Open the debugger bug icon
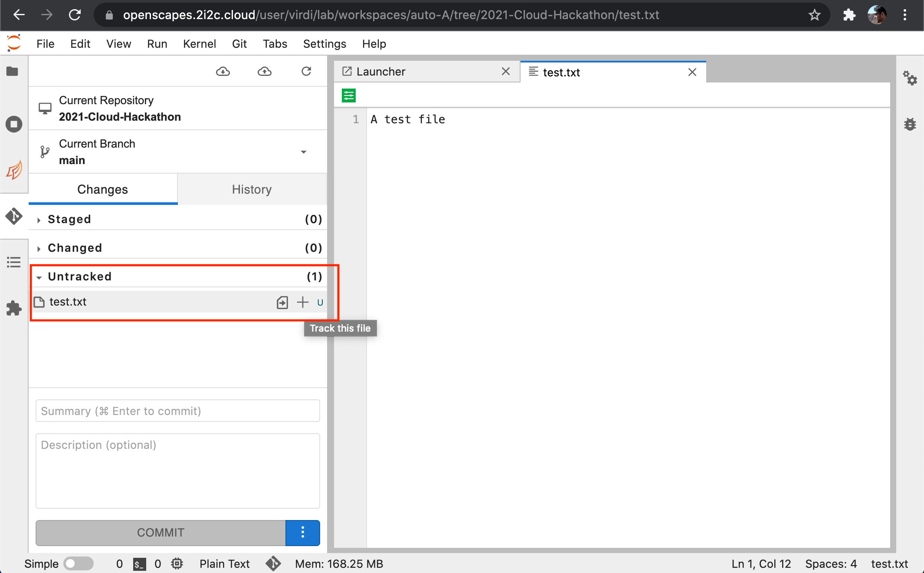This screenshot has height=573, width=924. click(x=910, y=125)
